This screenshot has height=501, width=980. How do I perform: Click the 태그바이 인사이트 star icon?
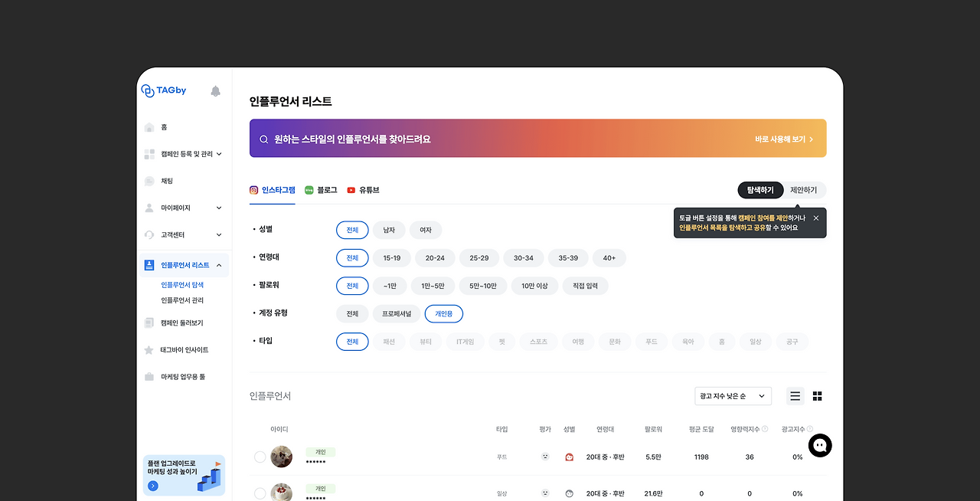[x=149, y=349]
